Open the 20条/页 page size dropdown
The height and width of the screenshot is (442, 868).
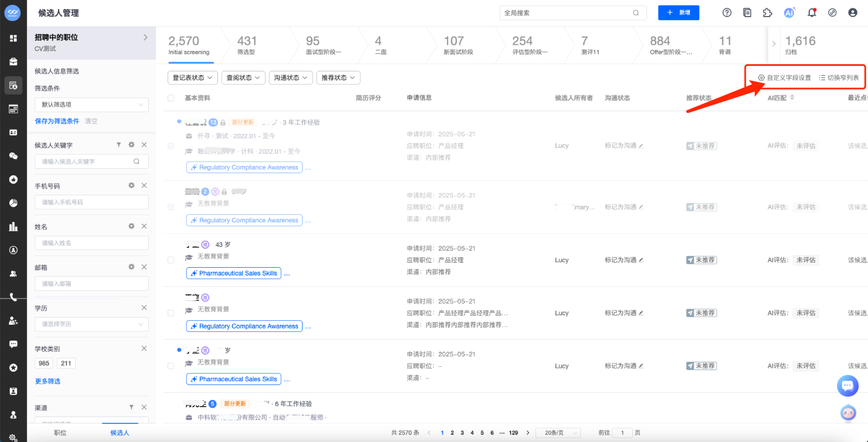click(x=558, y=433)
